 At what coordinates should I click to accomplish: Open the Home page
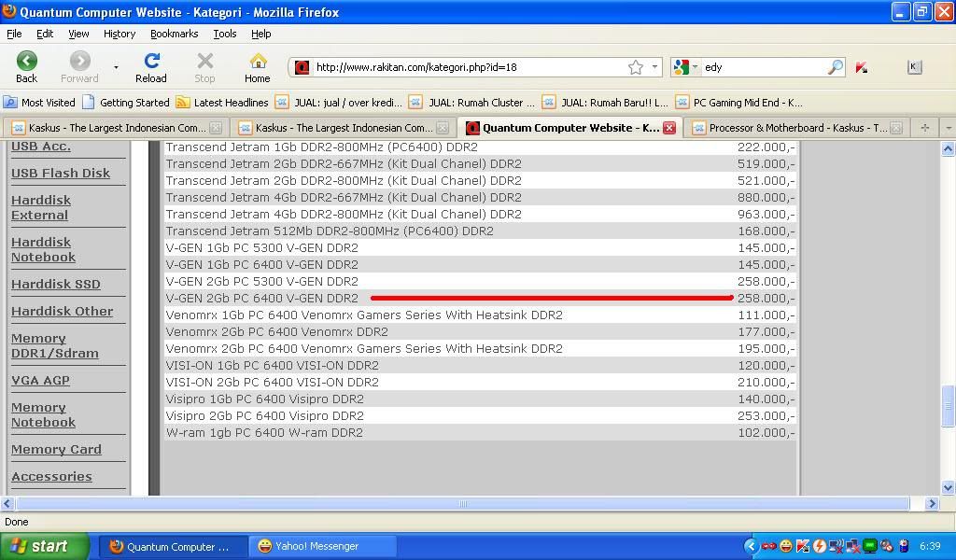[258, 67]
